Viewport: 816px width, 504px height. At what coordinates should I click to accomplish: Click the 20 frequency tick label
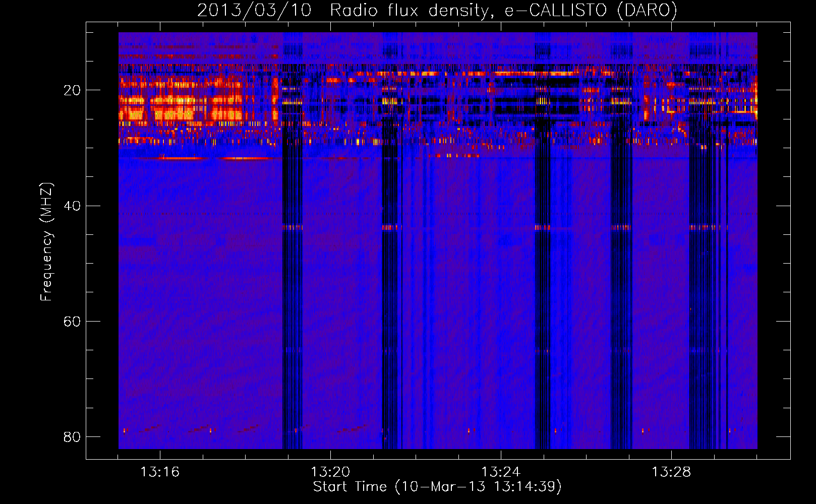[72, 90]
